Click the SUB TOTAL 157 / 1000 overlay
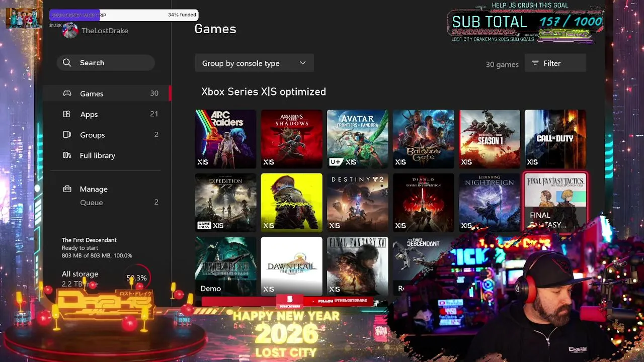 pyautogui.click(x=527, y=22)
